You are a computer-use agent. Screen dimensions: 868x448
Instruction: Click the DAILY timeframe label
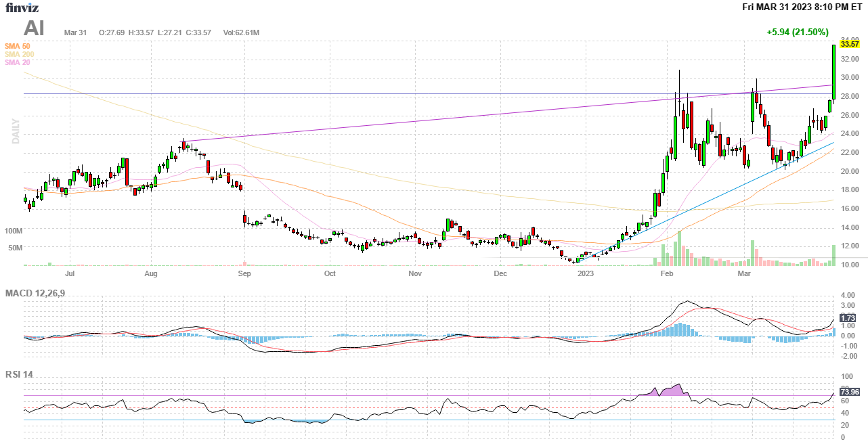coord(15,131)
